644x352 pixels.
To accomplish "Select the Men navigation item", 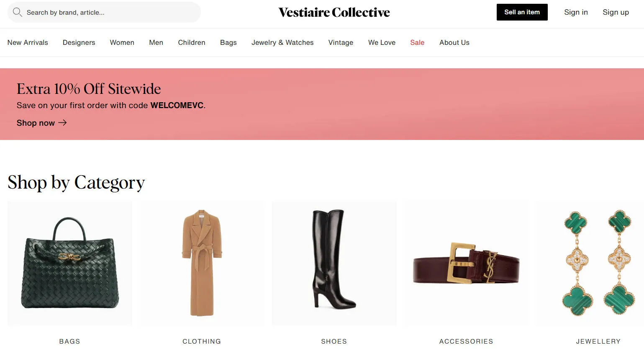I will (x=156, y=42).
